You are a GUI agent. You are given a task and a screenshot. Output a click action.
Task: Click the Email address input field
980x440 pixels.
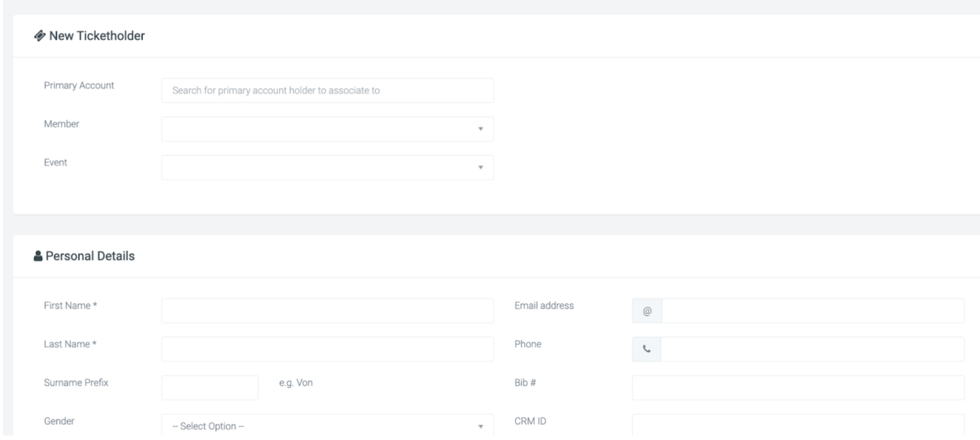coord(813,311)
